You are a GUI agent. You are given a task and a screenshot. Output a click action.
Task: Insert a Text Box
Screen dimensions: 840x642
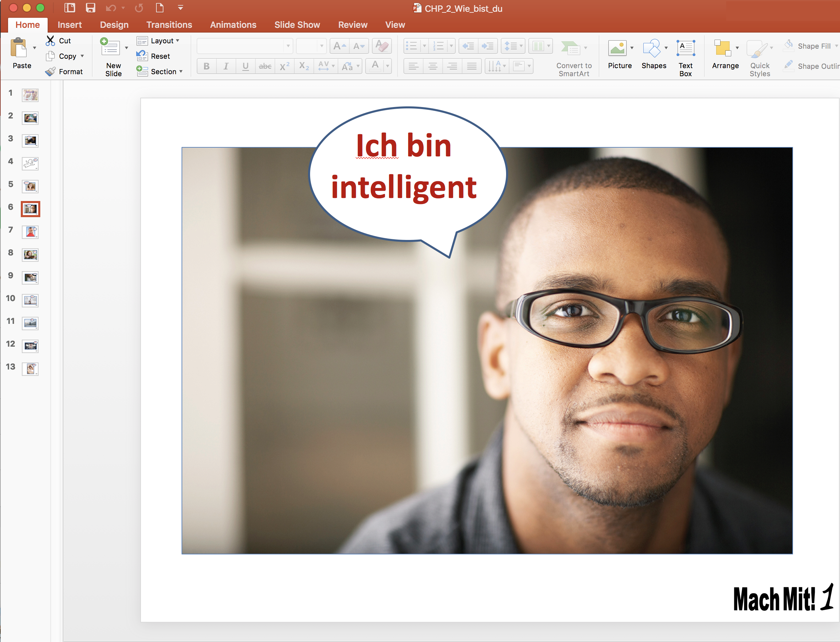pyautogui.click(x=686, y=48)
